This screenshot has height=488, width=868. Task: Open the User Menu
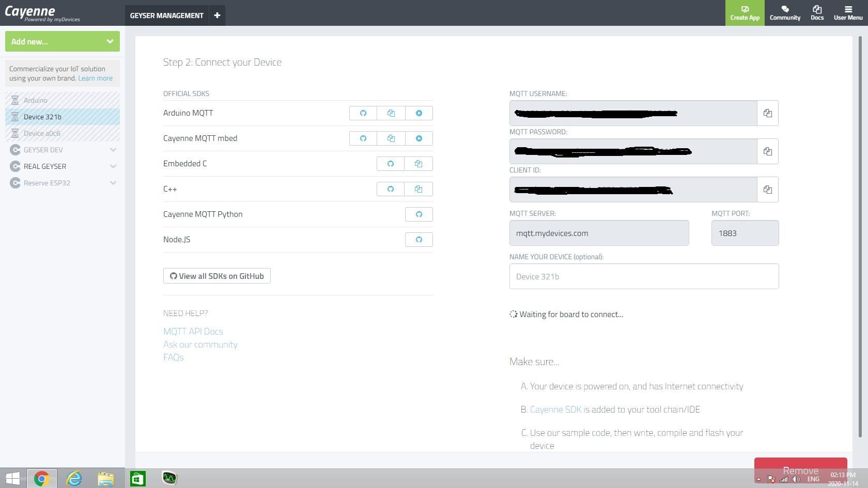(x=848, y=13)
